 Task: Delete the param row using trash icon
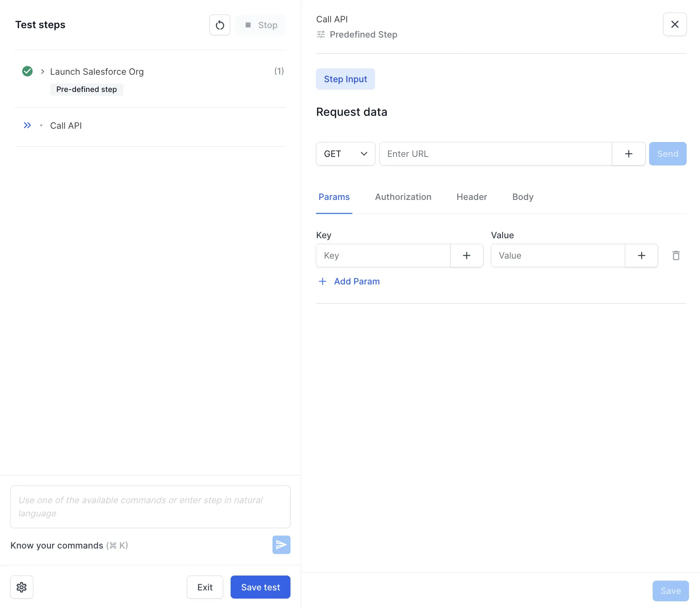tap(676, 255)
